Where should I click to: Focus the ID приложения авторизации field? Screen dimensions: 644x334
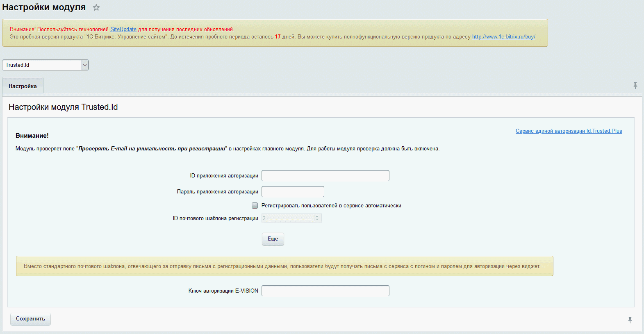325,176
